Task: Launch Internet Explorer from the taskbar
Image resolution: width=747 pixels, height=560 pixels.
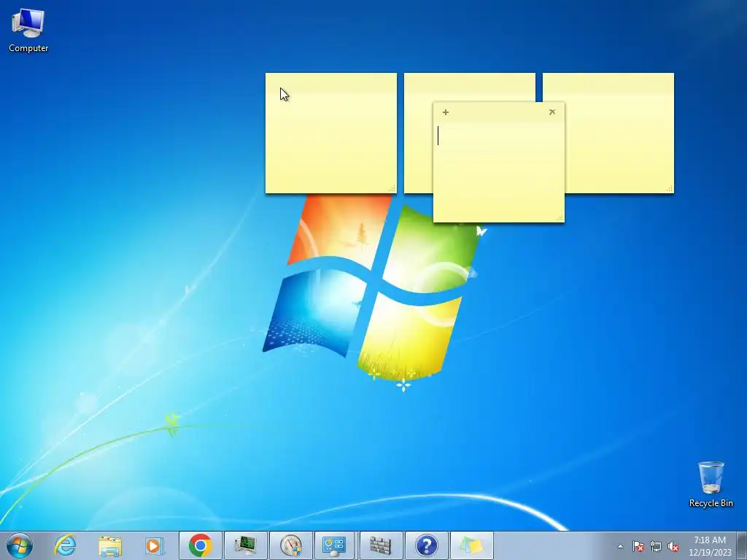Action: [65, 545]
